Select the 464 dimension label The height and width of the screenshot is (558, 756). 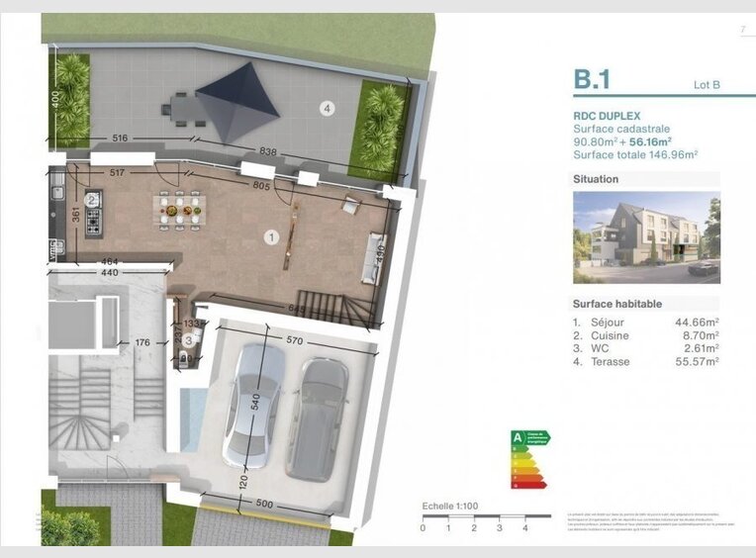pyautogui.click(x=110, y=261)
